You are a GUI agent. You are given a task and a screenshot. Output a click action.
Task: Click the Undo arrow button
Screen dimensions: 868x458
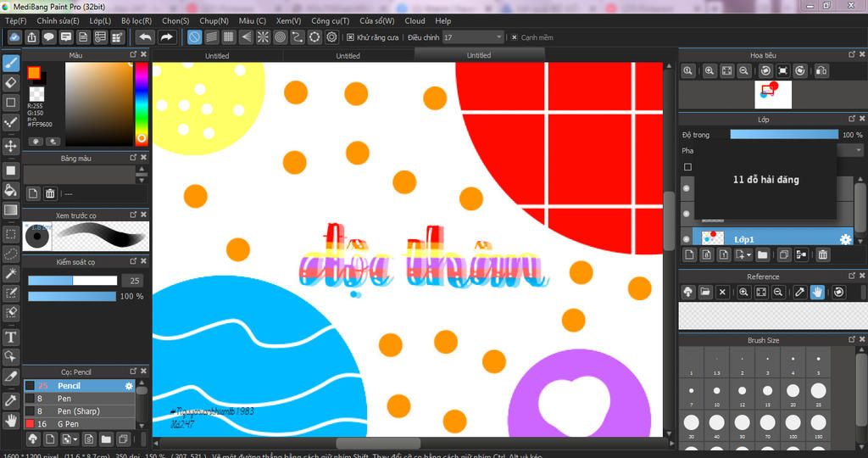[146, 37]
